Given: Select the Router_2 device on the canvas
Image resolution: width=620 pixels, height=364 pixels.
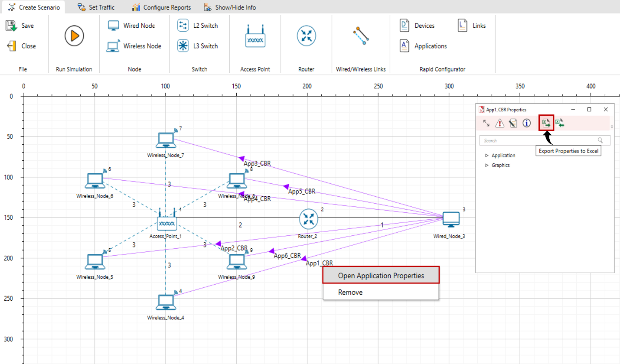Looking at the screenshot, I should 309,220.
